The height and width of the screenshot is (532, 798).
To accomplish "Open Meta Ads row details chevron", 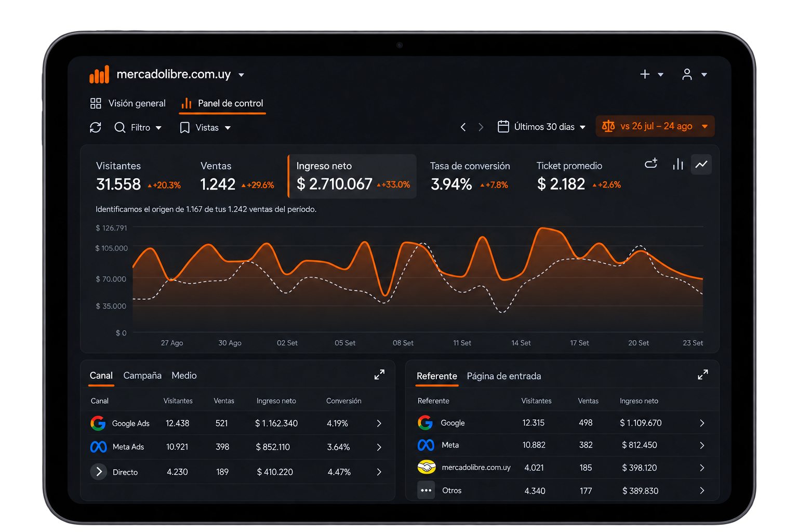I will (379, 447).
